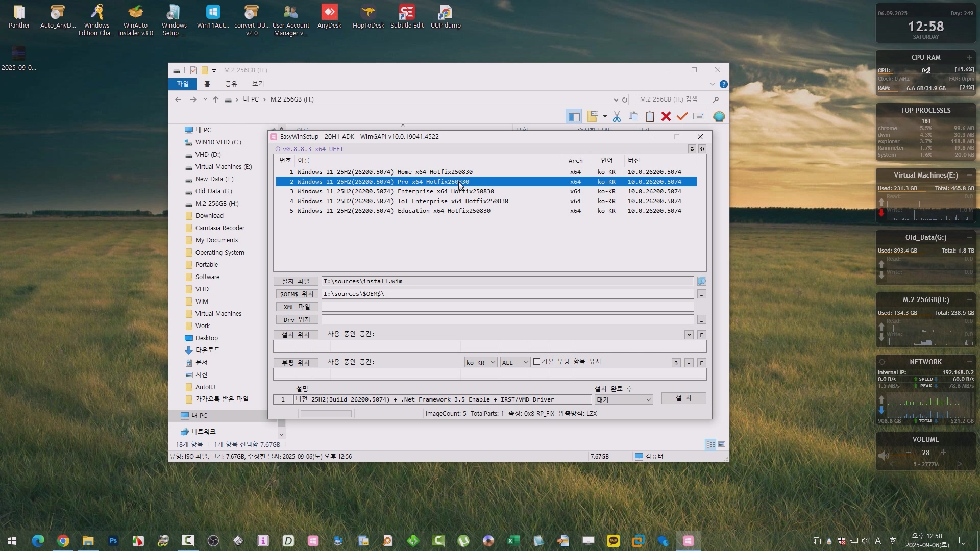980x551 pixels.
Task: Switch Explorer to large thumbnails view icon
Action: pyautogui.click(x=722, y=444)
